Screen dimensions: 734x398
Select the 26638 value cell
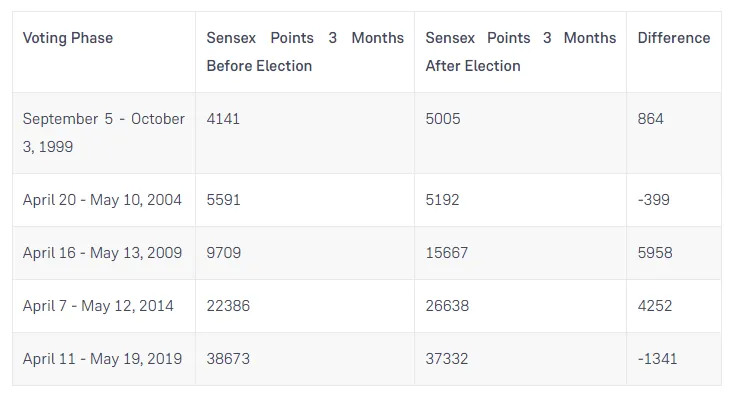click(x=447, y=306)
